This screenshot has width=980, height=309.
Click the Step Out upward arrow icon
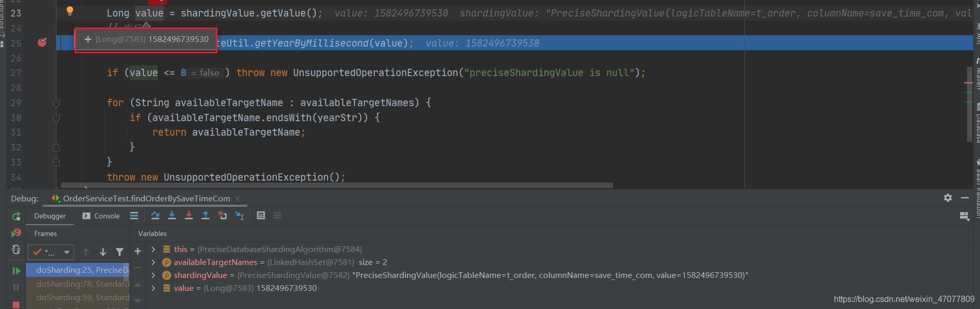click(206, 215)
